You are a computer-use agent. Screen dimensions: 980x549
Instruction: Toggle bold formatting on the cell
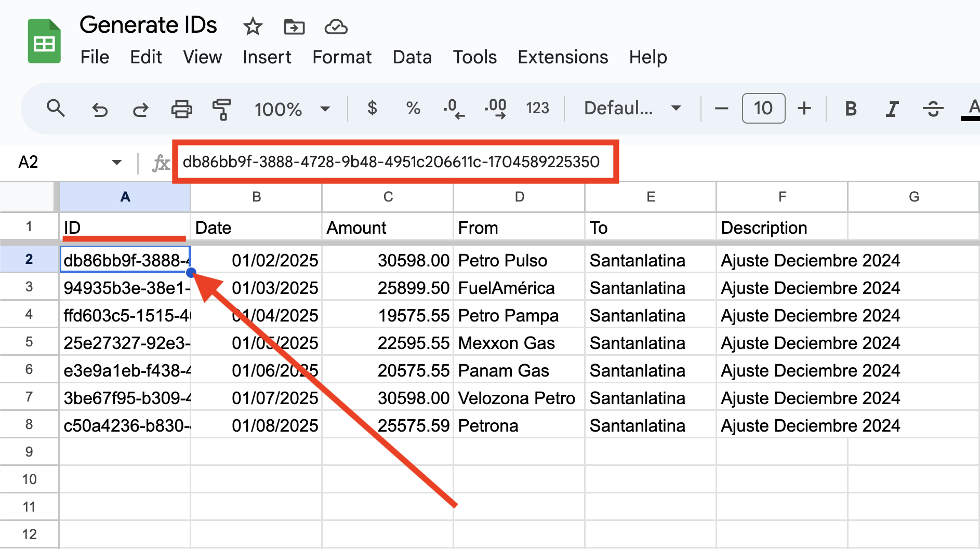click(x=850, y=109)
